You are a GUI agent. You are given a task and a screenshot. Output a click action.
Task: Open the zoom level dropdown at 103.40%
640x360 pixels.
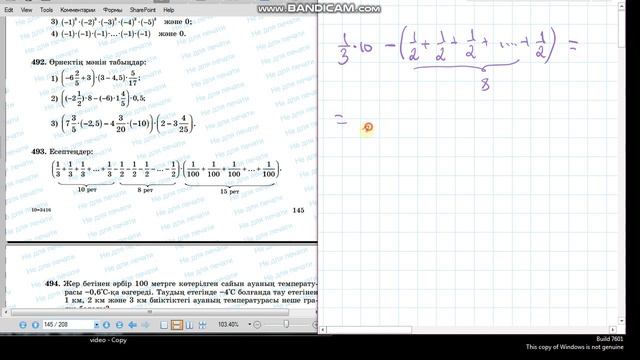click(x=249, y=324)
